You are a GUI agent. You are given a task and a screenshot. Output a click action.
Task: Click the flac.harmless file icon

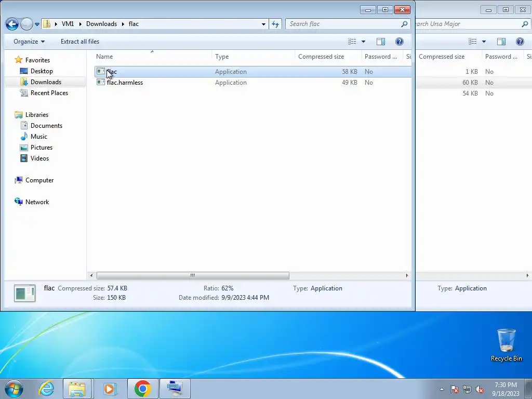pos(100,82)
